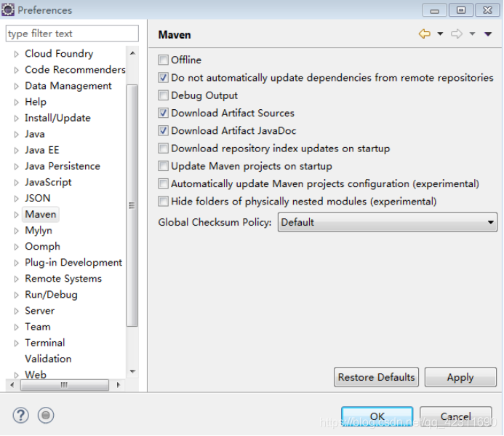Expand the Java tree node arrow
This screenshot has height=436, width=504.
click(17, 135)
